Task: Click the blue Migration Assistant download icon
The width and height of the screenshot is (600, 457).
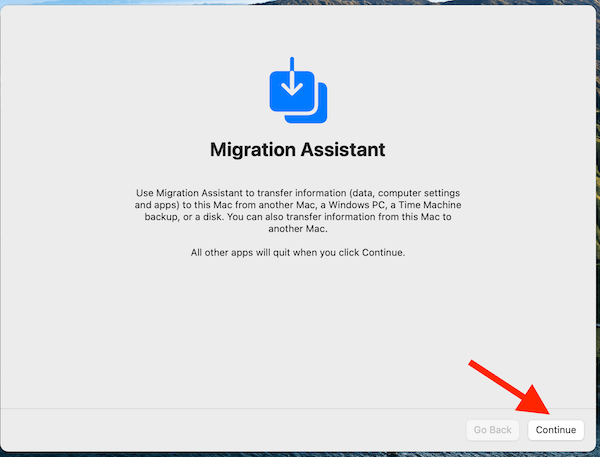Action: coord(298,90)
